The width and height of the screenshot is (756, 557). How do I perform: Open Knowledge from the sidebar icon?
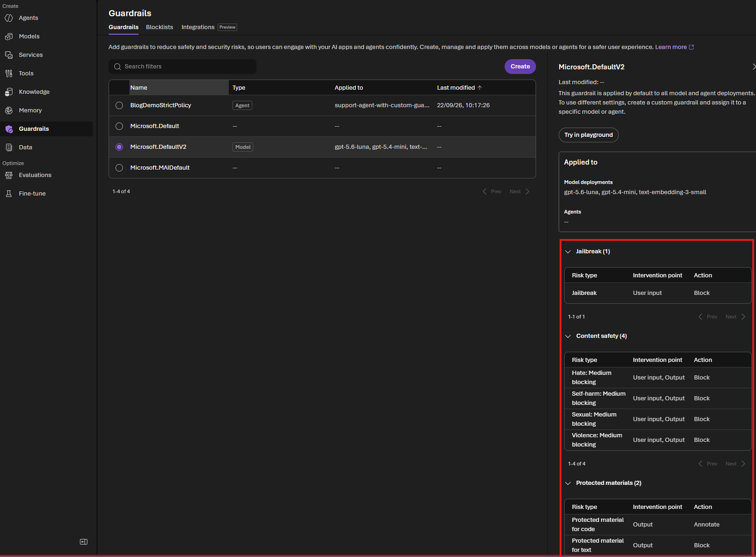tap(9, 92)
